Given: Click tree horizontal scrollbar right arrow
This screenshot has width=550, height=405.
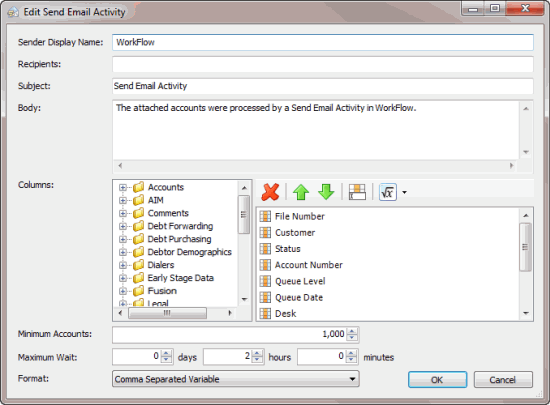Looking at the screenshot, I should pos(230,313).
